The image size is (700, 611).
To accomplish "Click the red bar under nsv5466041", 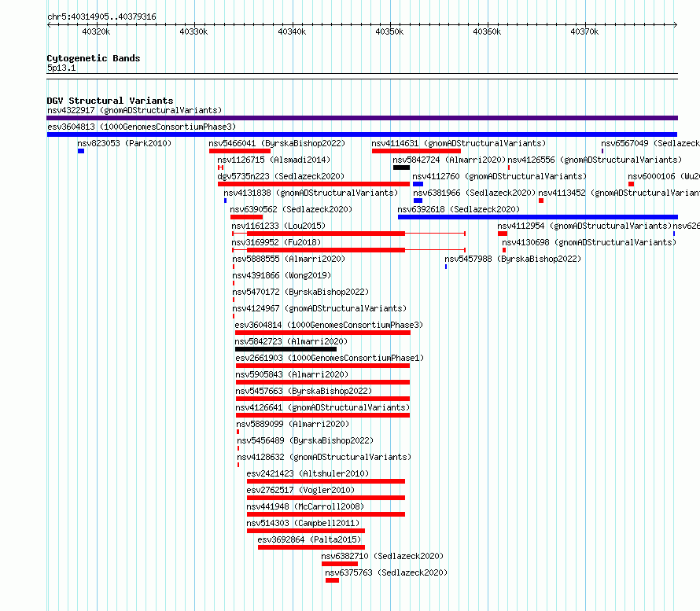I will point(240,151).
